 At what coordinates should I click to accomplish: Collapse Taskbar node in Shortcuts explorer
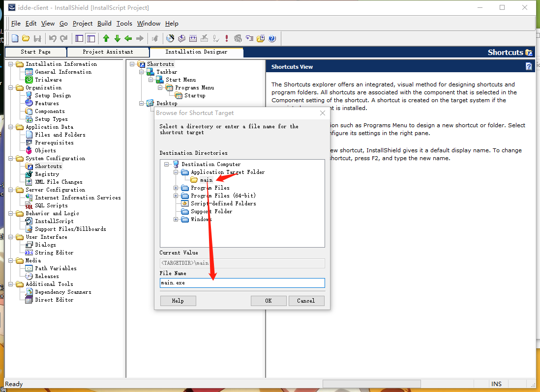pos(141,72)
